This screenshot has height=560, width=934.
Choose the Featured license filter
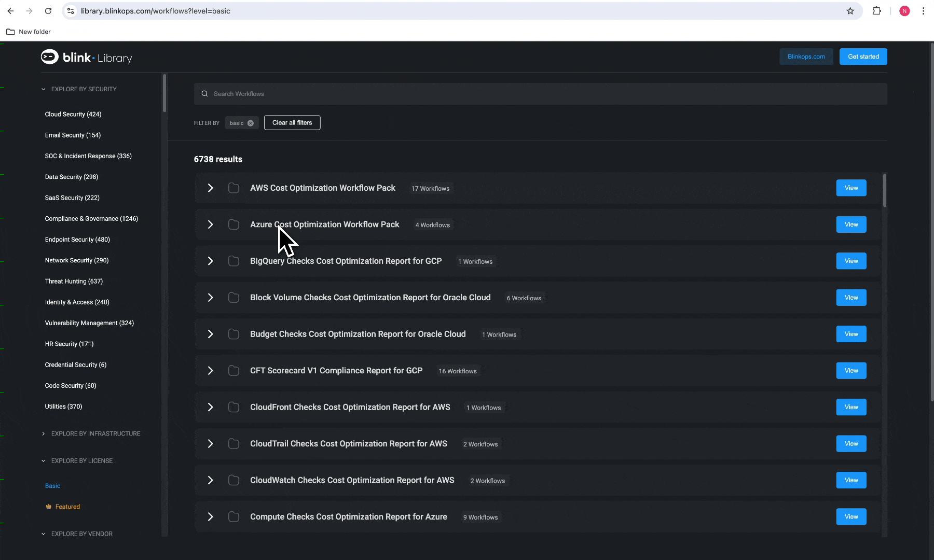(x=63, y=507)
